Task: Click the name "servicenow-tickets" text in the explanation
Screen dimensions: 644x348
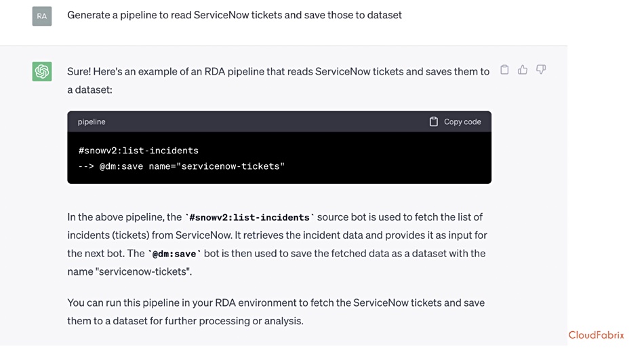Action: (x=129, y=271)
